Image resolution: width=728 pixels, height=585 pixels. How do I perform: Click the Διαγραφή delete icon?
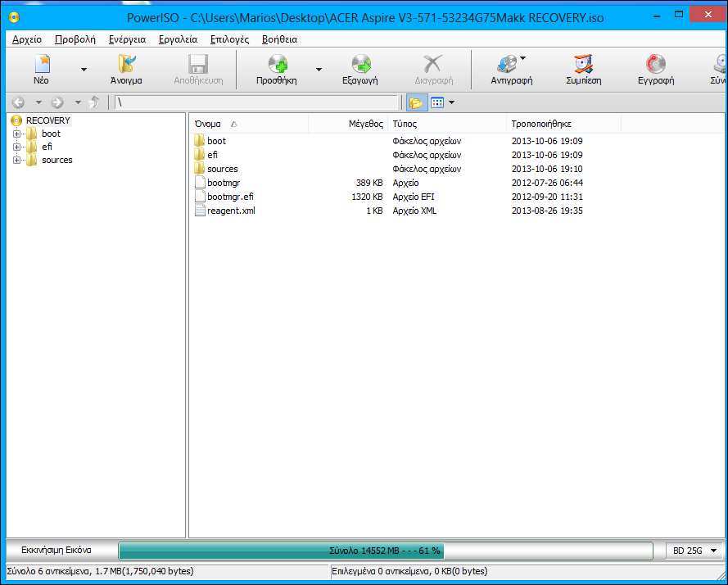433,64
